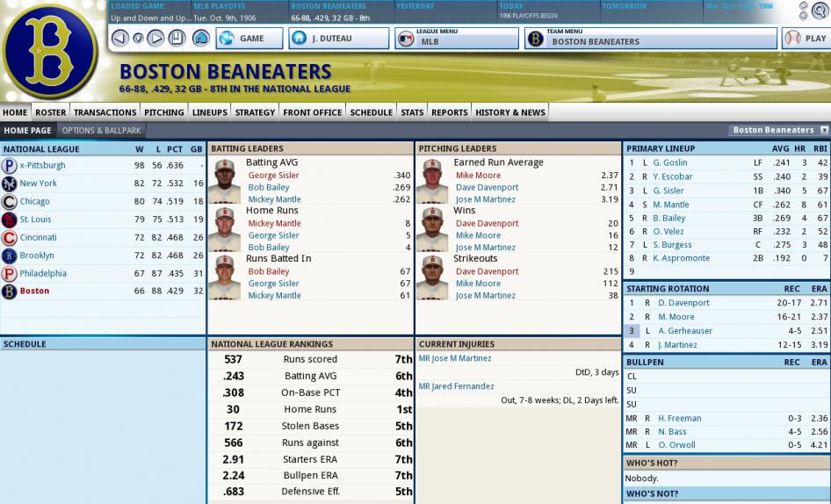This screenshot has height=504, width=831.
Task: Open the PITCHING tab
Action: click(x=163, y=112)
